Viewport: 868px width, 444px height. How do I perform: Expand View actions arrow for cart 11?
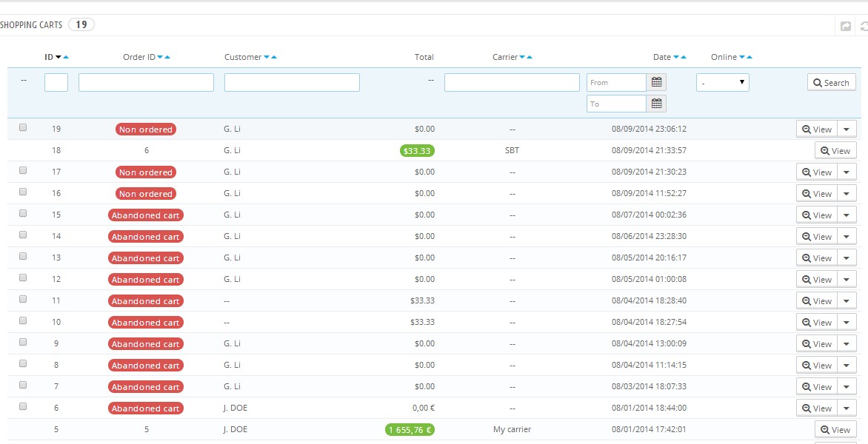click(847, 300)
